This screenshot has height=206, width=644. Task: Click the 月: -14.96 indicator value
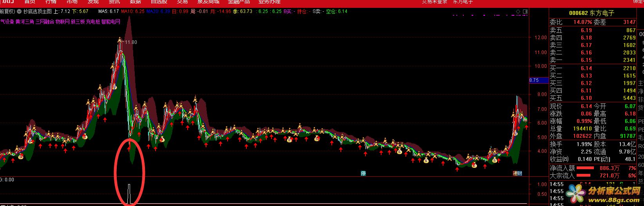pos(221,11)
